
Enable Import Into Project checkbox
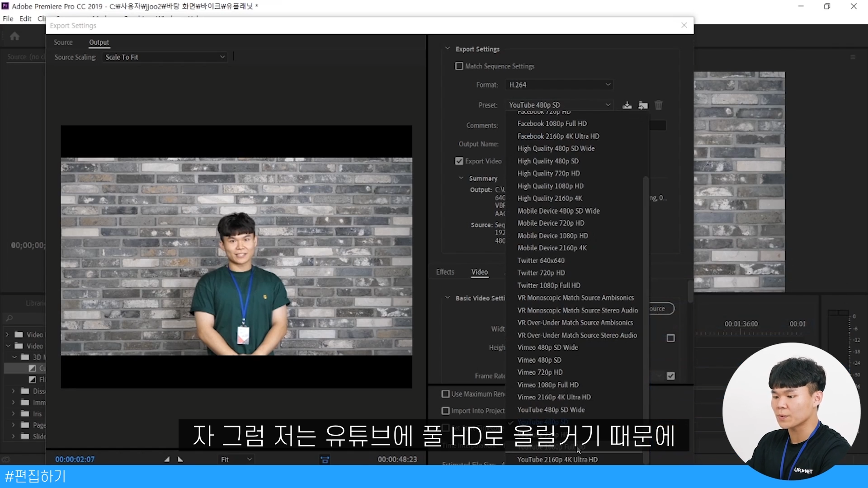(x=446, y=411)
